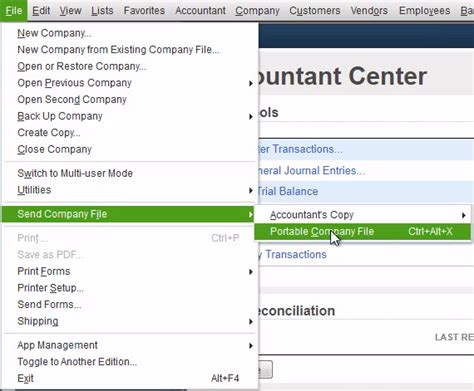The height and width of the screenshot is (391, 474).
Task: Open Printer Setup...
Action: tap(129, 288)
